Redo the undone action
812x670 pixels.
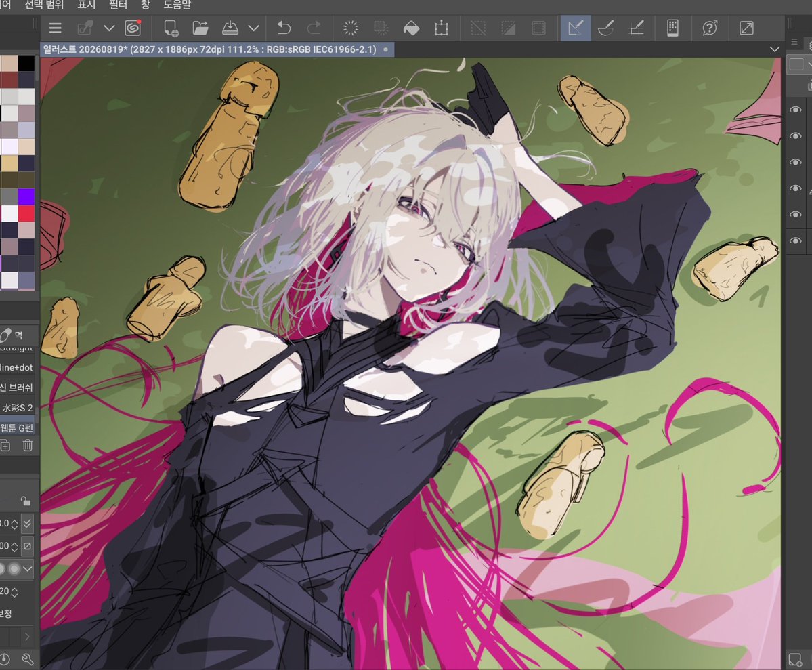(x=314, y=28)
